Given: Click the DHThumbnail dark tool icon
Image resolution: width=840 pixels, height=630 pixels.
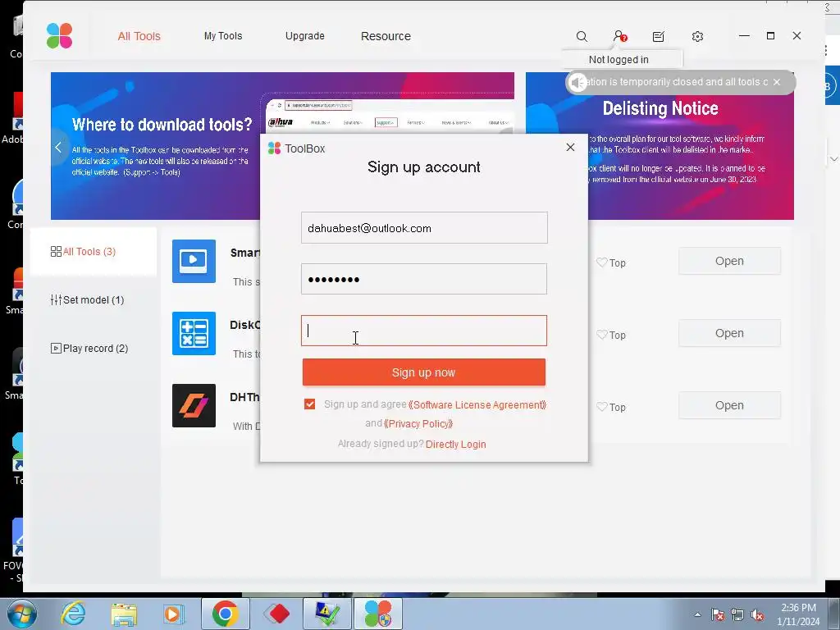Looking at the screenshot, I should (194, 405).
